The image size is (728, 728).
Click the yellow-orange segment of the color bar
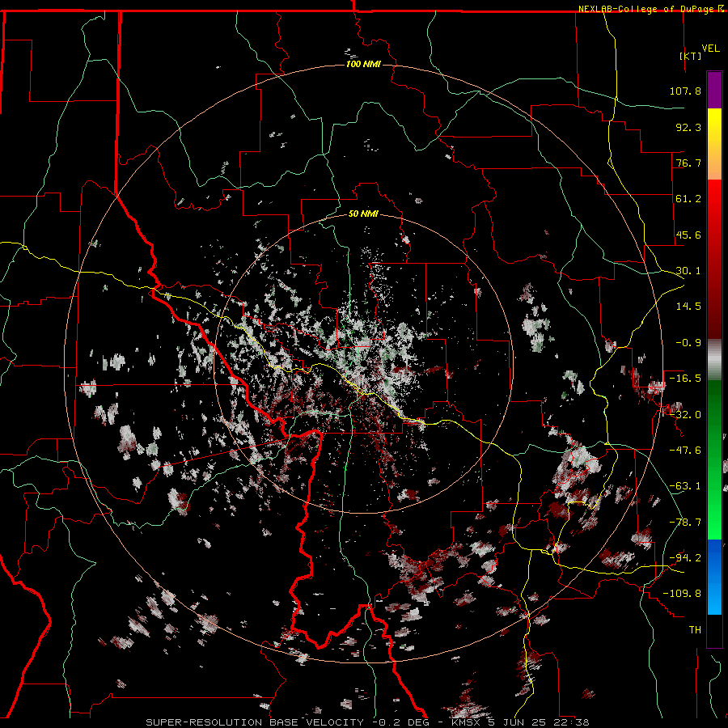point(714,144)
